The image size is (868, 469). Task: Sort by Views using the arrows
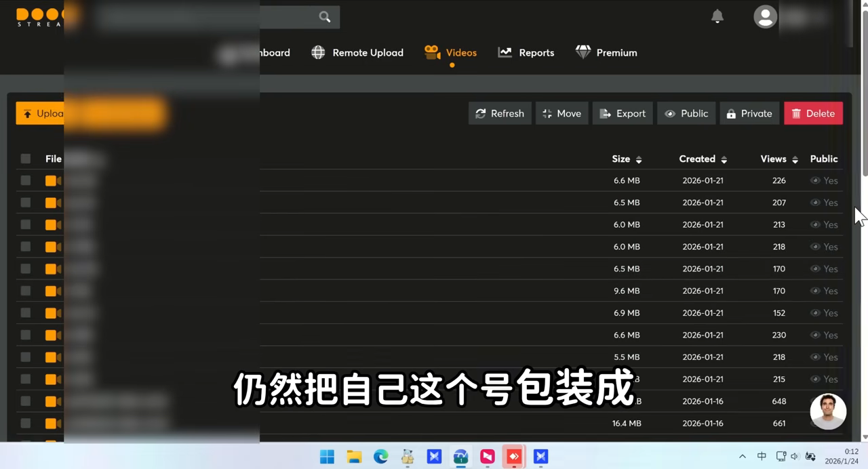[795, 159]
